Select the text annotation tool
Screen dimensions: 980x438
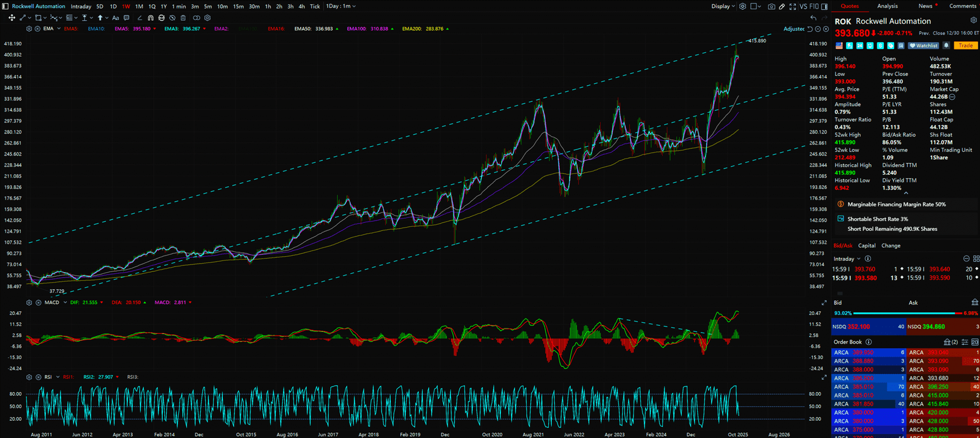(116, 18)
